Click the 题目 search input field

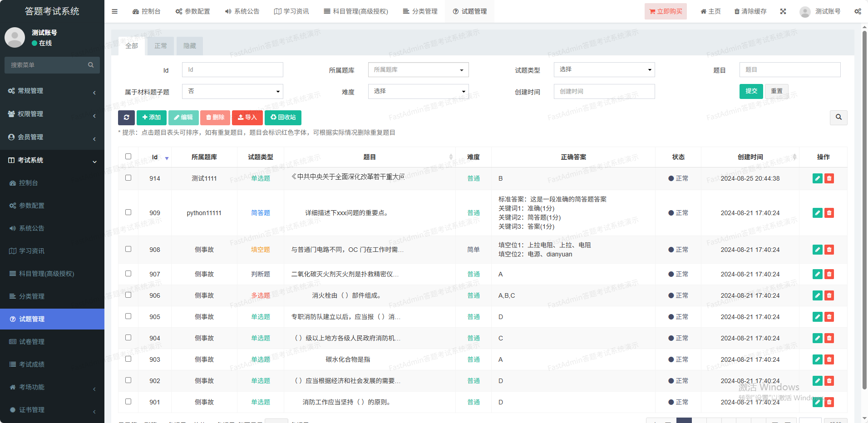(789, 70)
